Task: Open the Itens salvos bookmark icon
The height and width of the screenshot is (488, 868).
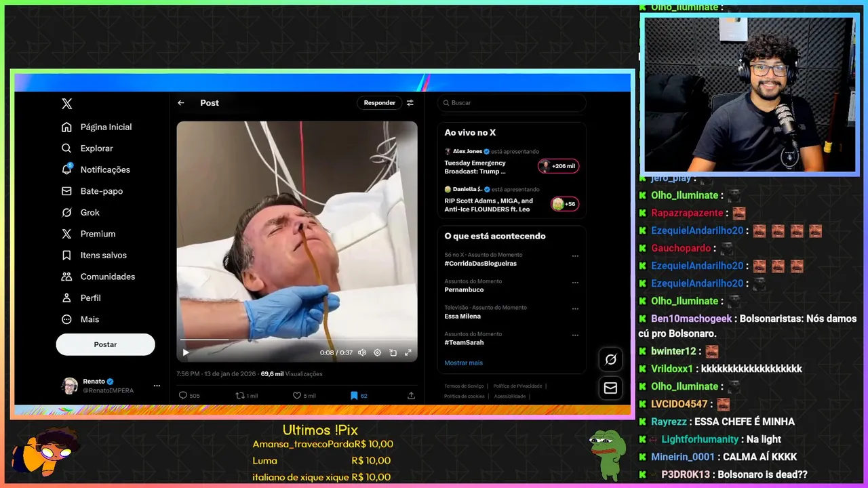Action: pos(66,255)
